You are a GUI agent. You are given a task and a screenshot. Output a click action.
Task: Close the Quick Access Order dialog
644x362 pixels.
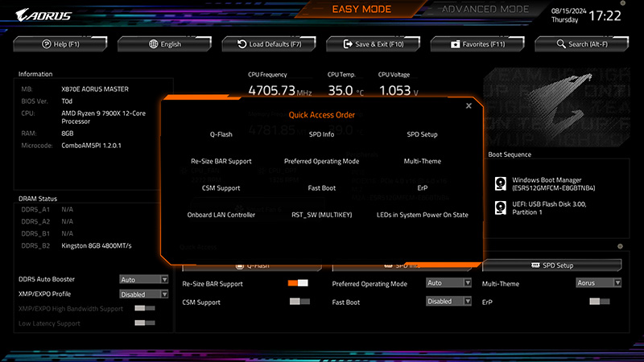(469, 105)
